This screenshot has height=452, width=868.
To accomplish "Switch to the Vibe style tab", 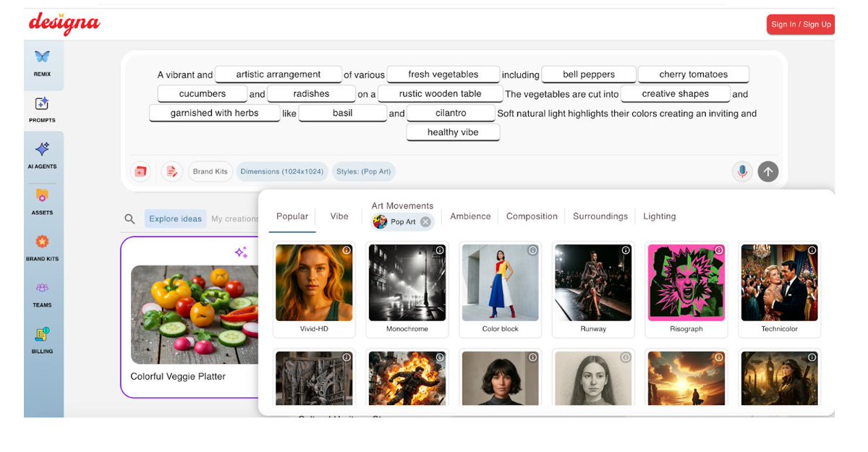I will (x=339, y=216).
